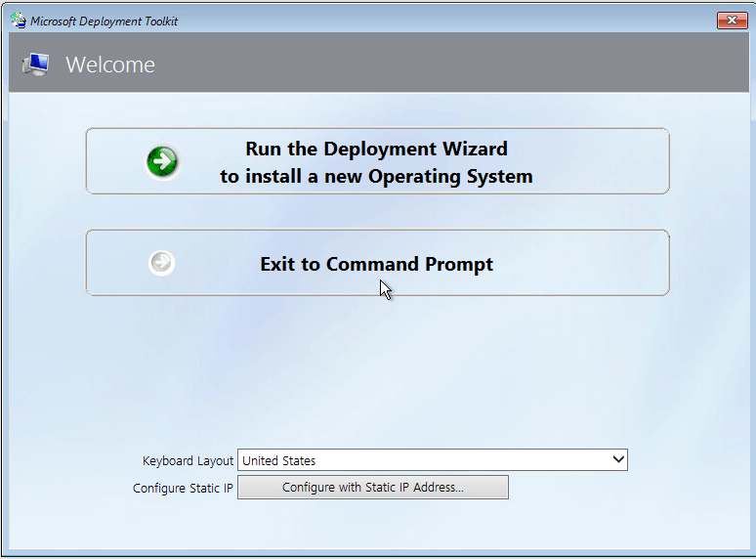756x559 pixels.
Task: Click the Configure Static IP label
Action: click(183, 488)
